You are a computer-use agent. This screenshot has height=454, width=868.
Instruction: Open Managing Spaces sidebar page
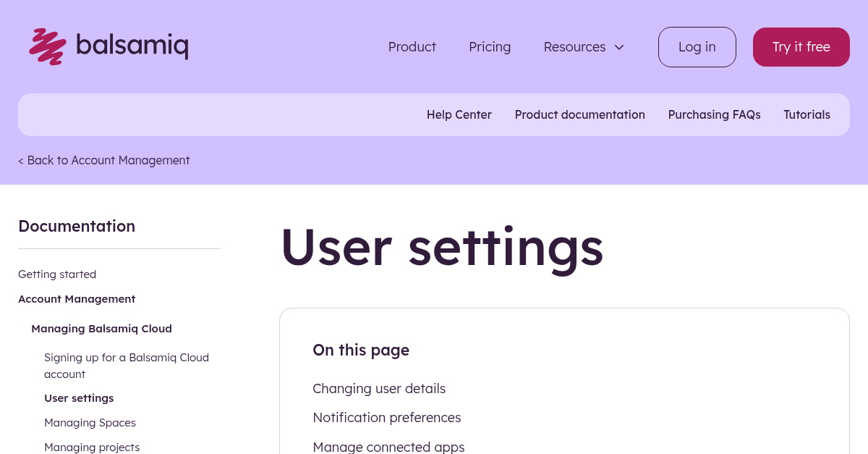[x=90, y=423]
